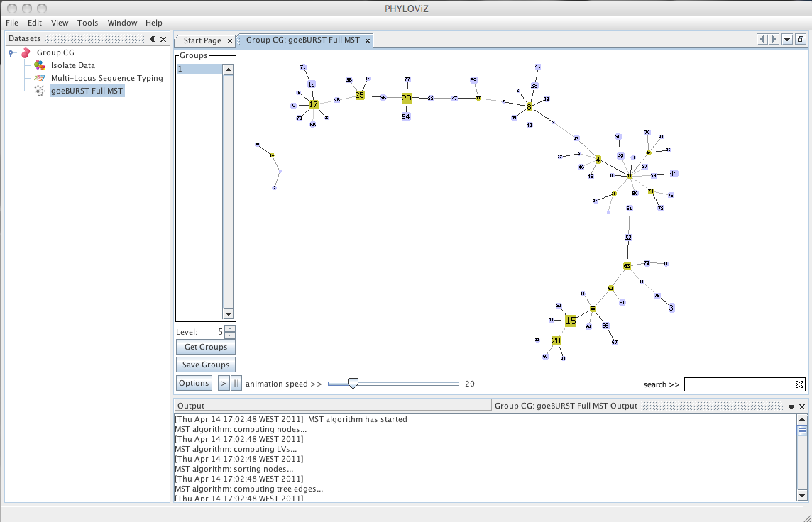Image resolution: width=812 pixels, height=522 pixels.
Task: Click the Group CG dataset icon
Action: tap(26, 52)
